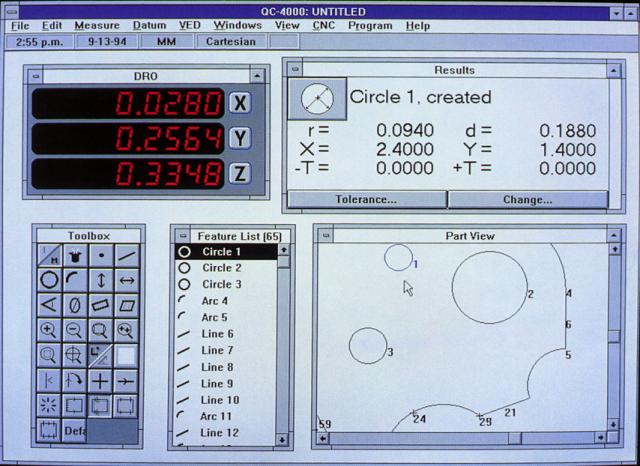Zero the X axis on DRO
This screenshot has width=640, height=466.
tap(240, 103)
